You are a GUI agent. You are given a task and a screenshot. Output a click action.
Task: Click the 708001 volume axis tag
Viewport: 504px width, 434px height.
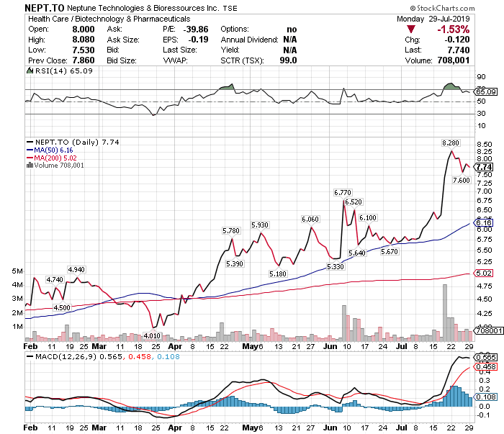point(489,330)
